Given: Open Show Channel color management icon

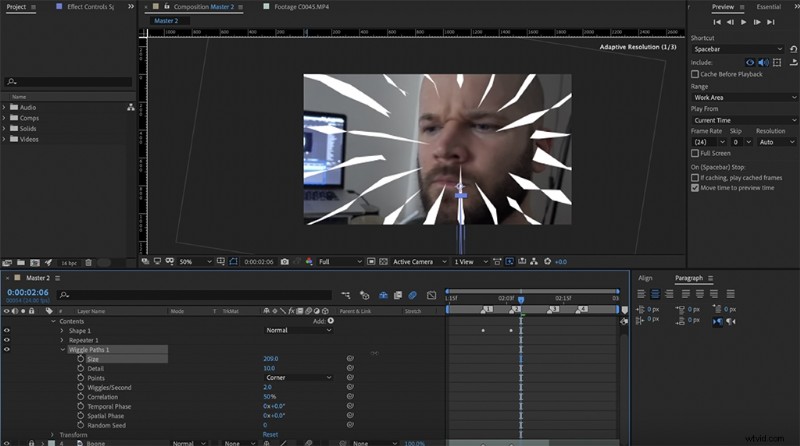Looking at the screenshot, I should pyautogui.click(x=309, y=261).
